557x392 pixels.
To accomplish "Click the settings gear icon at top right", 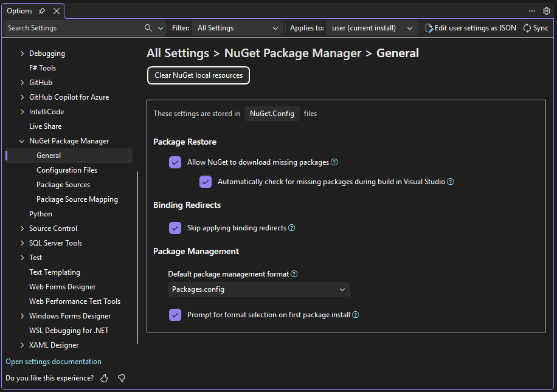I will tap(547, 11).
